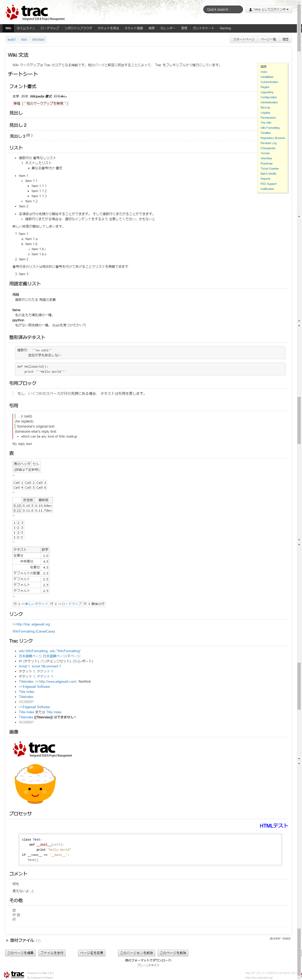Go to the タイムライン tab
This screenshot has width=302, height=980.
tap(25, 28)
